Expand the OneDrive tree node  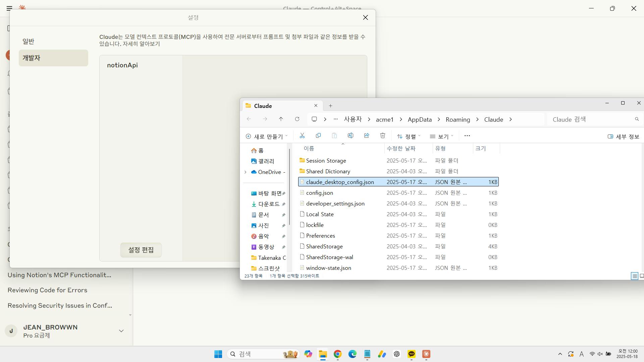245,172
